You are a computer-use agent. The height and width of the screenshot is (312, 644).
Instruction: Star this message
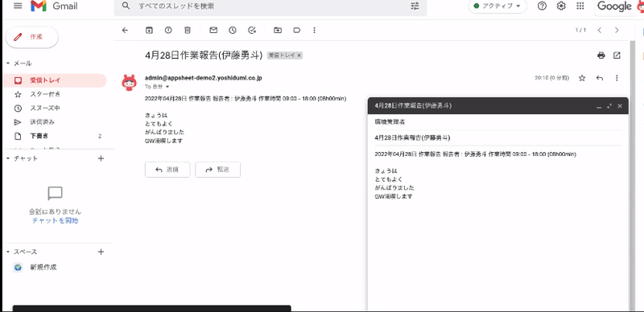point(582,78)
